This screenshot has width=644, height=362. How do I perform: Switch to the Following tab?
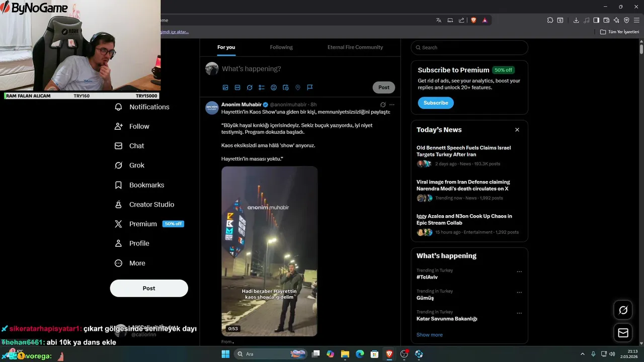pyautogui.click(x=281, y=47)
